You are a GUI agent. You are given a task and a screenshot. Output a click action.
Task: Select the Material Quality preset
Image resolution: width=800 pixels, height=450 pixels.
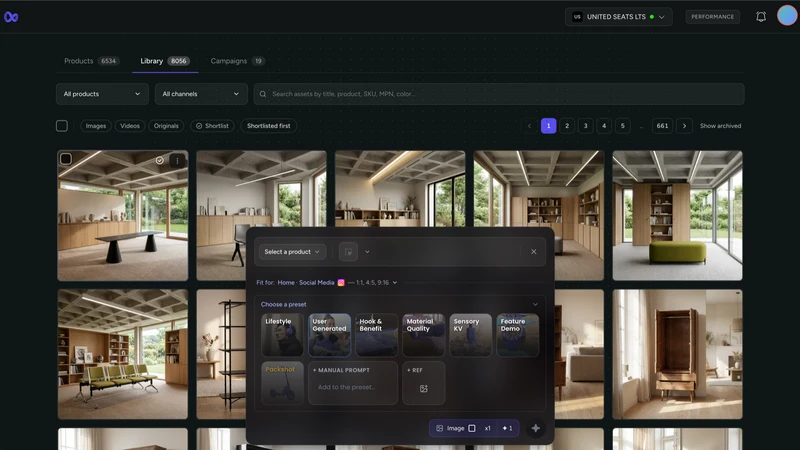tap(423, 335)
